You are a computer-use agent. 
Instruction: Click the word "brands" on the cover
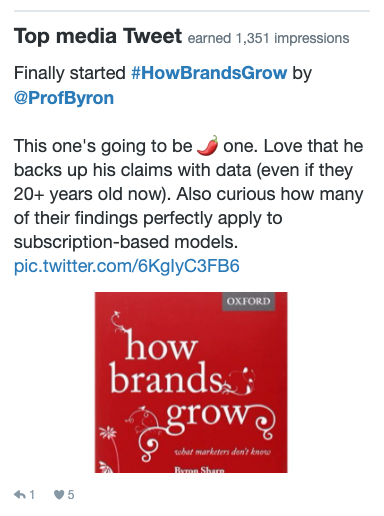166,378
